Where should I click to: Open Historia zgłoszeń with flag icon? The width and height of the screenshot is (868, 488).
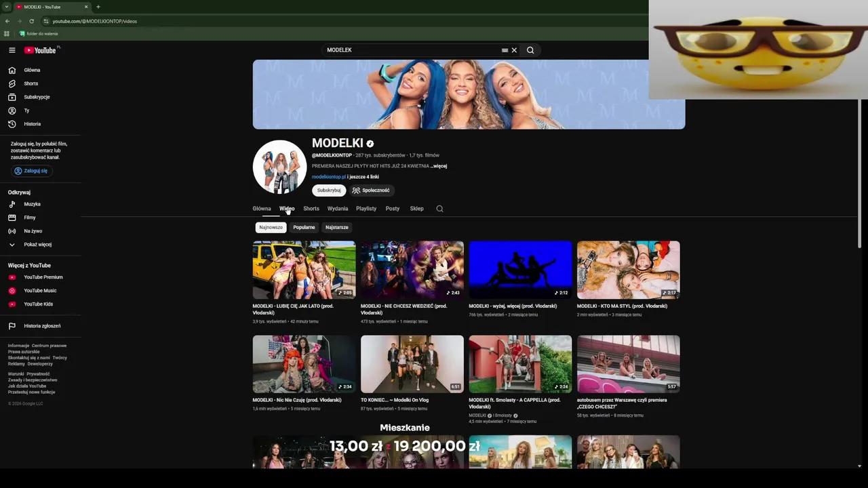click(x=41, y=326)
